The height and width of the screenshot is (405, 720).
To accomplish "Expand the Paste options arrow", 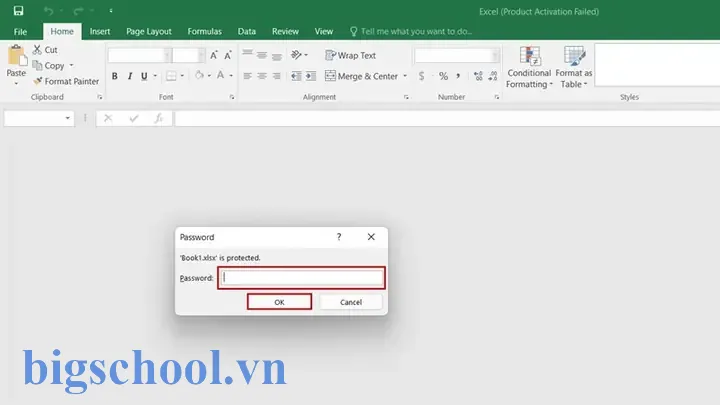I will point(16,84).
